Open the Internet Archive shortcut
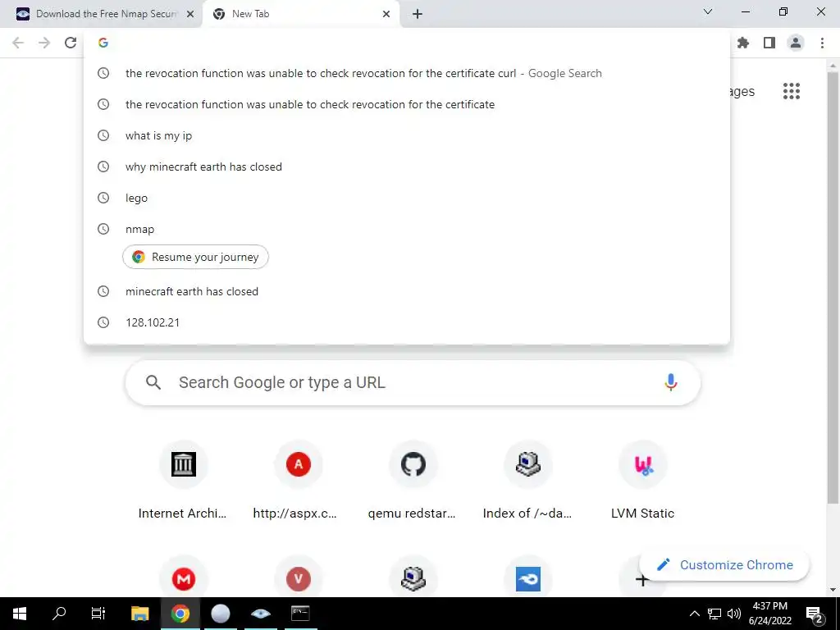 click(x=183, y=481)
